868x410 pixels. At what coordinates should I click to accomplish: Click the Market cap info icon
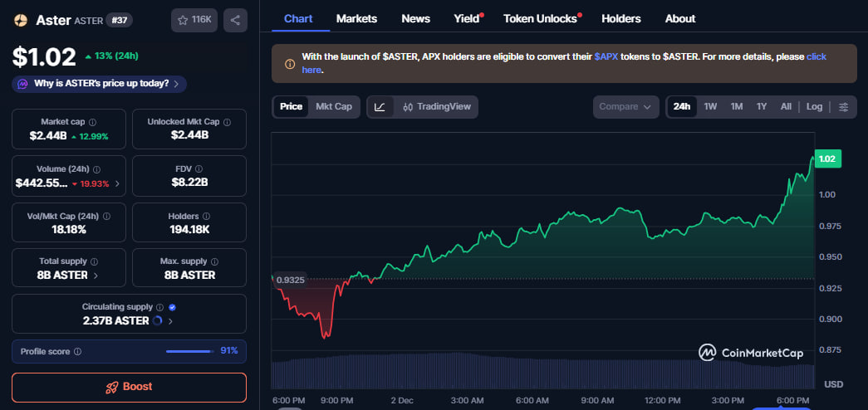[92, 122]
